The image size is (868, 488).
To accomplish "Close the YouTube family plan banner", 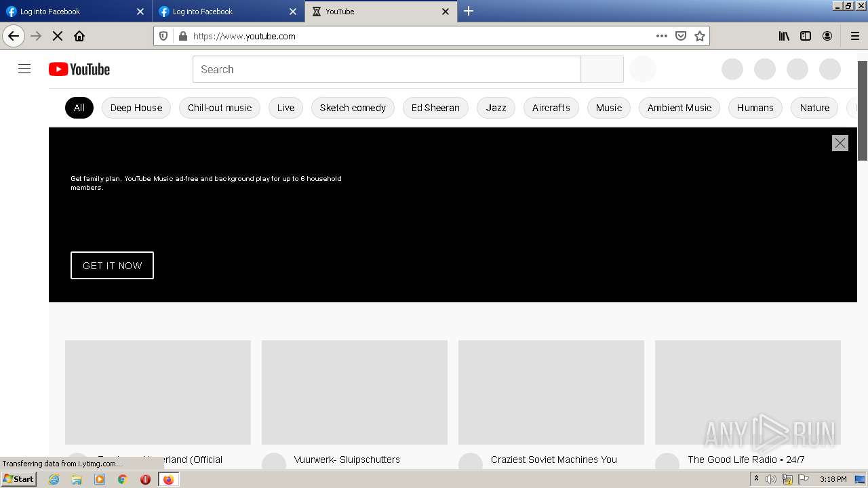I will pyautogui.click(x=840, y=143).
